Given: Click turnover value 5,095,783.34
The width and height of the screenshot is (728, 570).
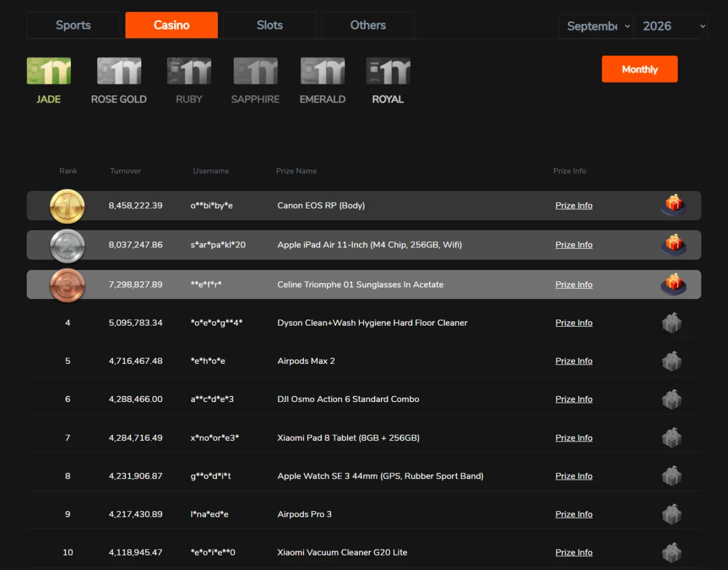Looking at the screenshot, I should pyautogui.click(x=136, y=323).
